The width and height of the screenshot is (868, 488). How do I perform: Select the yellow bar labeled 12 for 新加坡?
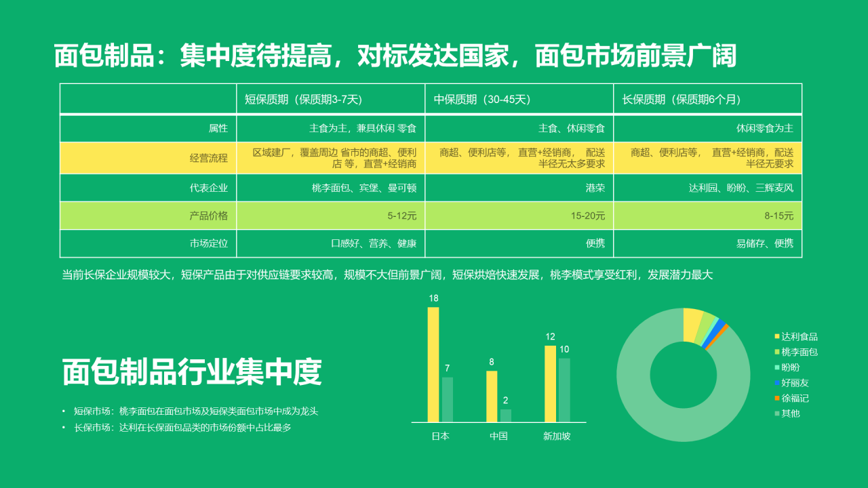click(x=550, y=384)
